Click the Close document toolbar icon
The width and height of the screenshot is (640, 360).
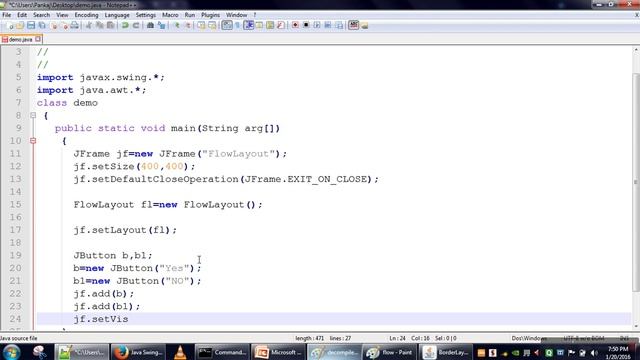53,25
